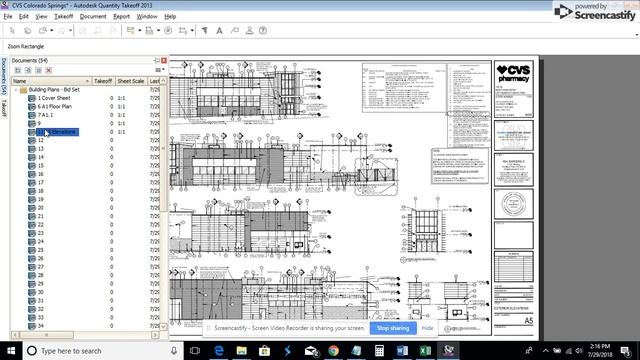Open the Window menu
640x360 pixels.
click(147, 16)
